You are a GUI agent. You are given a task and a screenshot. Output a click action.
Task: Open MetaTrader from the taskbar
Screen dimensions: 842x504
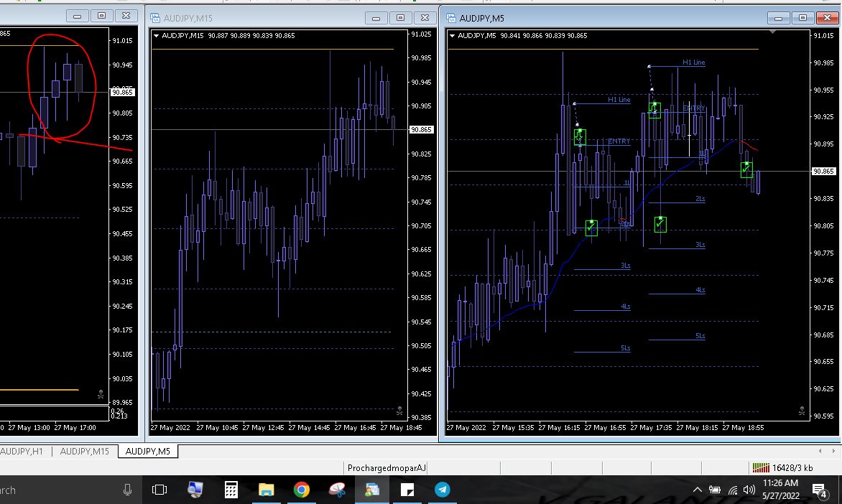tap(371, 490)
